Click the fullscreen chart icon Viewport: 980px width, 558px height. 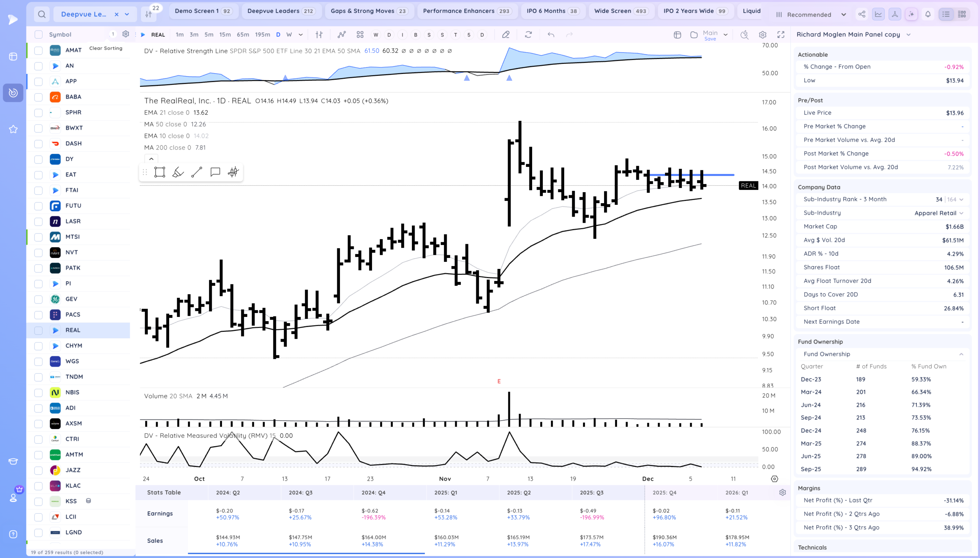point(781,34)
